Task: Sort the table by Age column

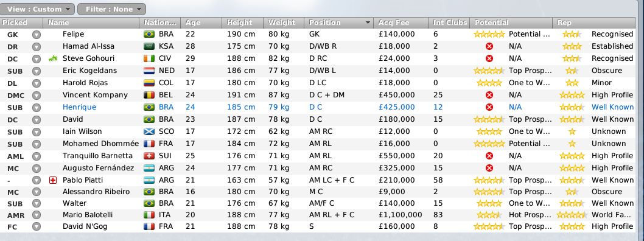Action: point(201,23)
